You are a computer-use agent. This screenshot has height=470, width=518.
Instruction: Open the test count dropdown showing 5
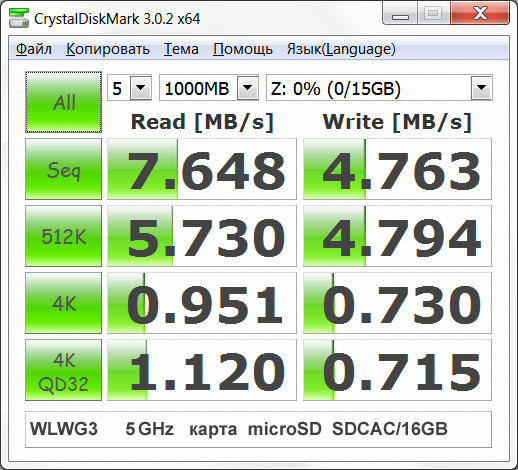click(x=129, y=88)
